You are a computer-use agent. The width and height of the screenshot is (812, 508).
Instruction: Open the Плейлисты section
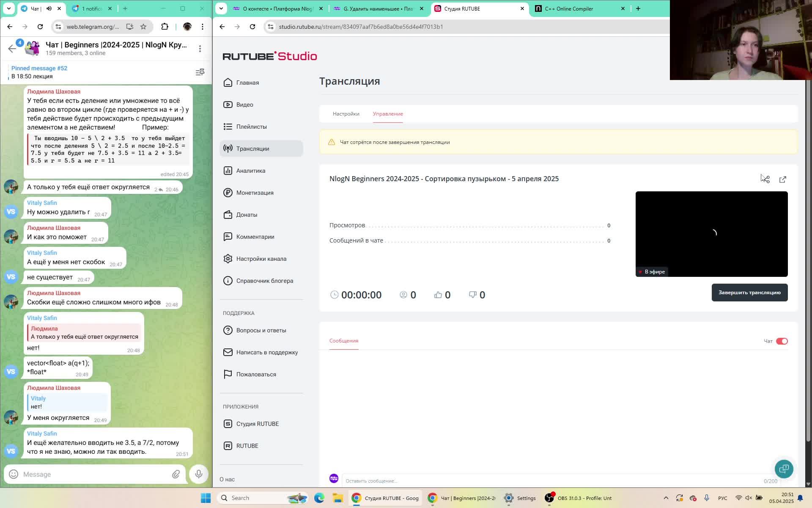tap(252, 127)
